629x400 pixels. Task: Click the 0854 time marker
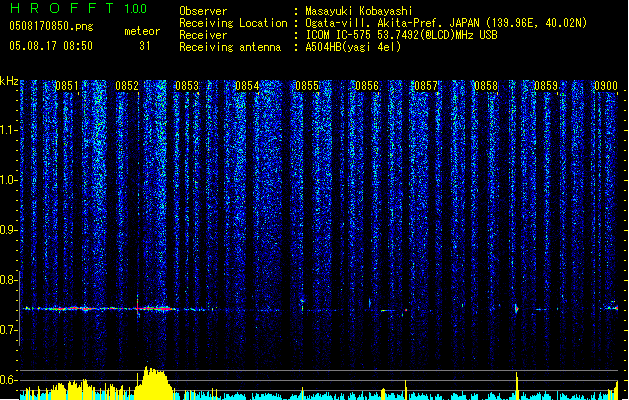[247, 86]
